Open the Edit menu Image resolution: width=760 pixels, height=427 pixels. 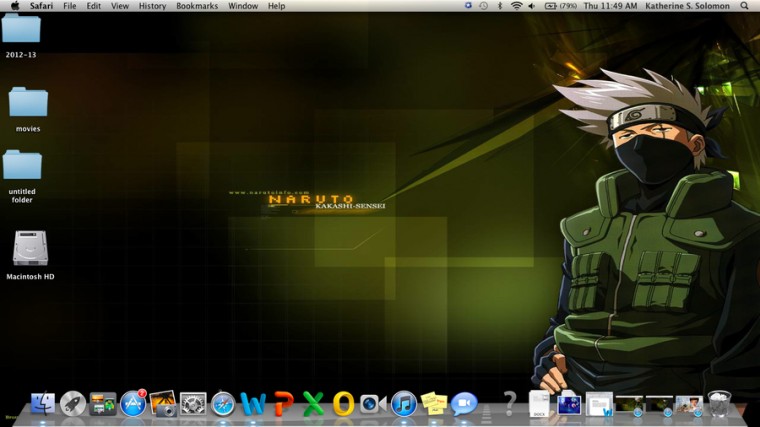pos(94,6)
